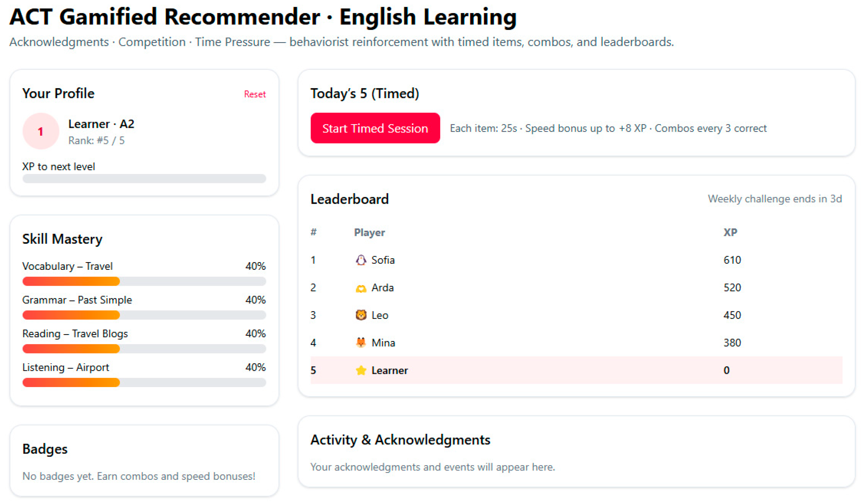Screen dimensions: 863x504
Task: Click the Learner star icon in leaderboard
Action: [361, 370]
